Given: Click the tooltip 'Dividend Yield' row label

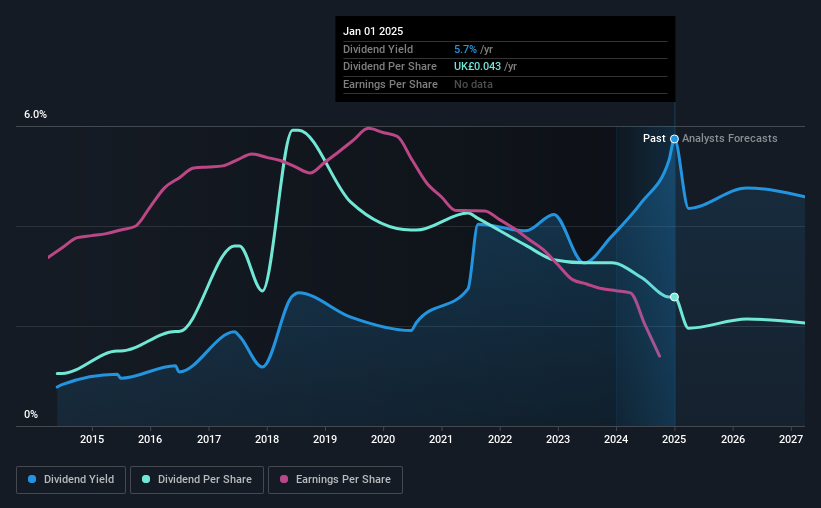Looking at the screenshot, I should tap(378, 49).
